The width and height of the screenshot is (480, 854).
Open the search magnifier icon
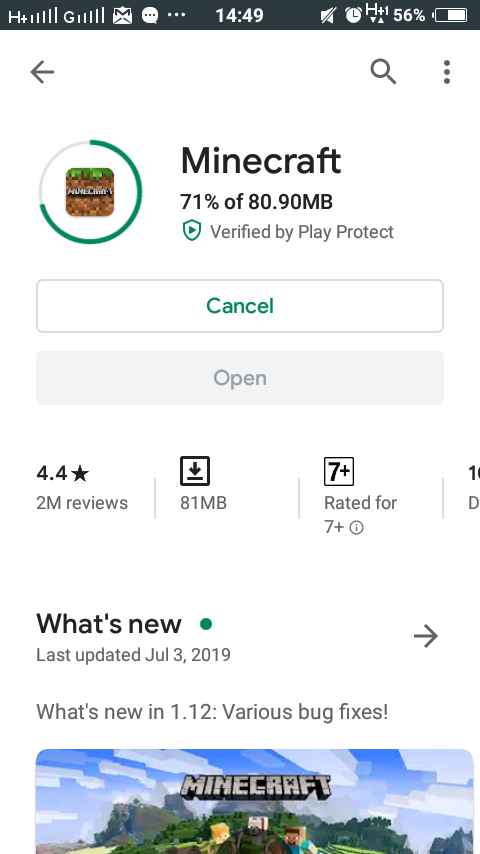coord(384,71)
